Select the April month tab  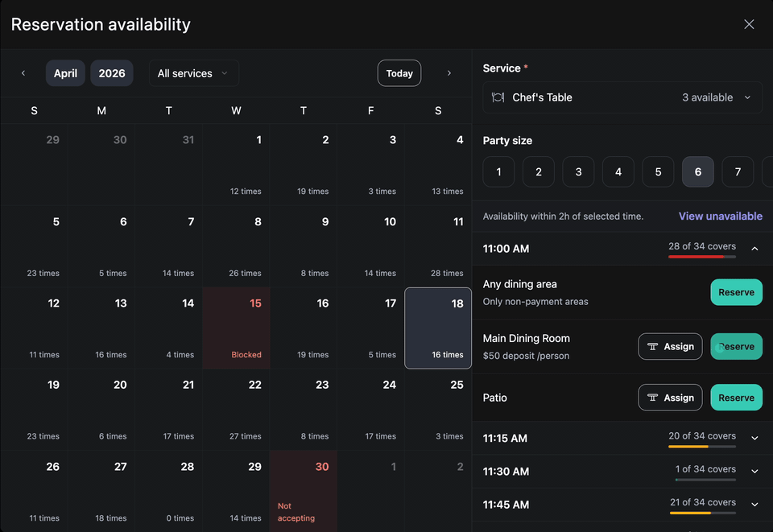click(x=65, y=72)
